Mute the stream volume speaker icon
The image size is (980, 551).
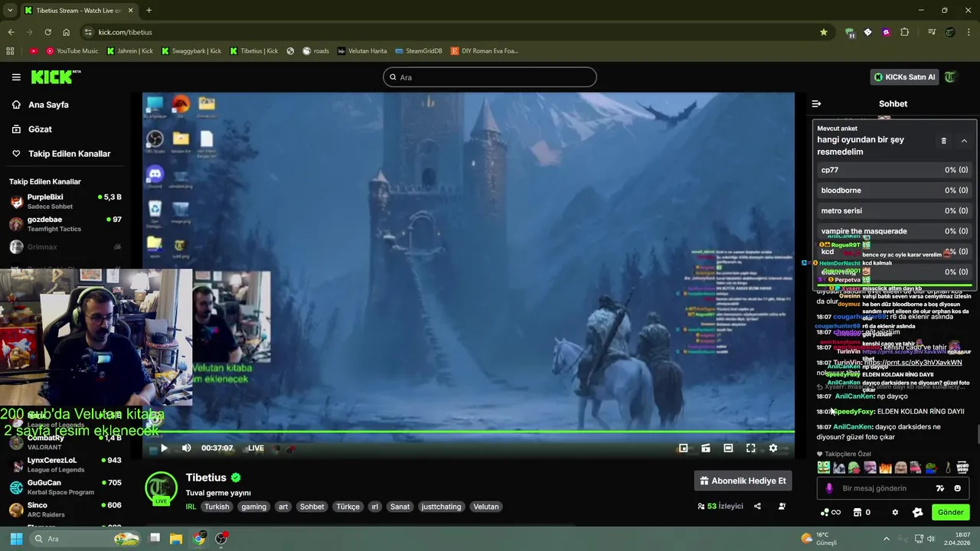pos(187,448)
